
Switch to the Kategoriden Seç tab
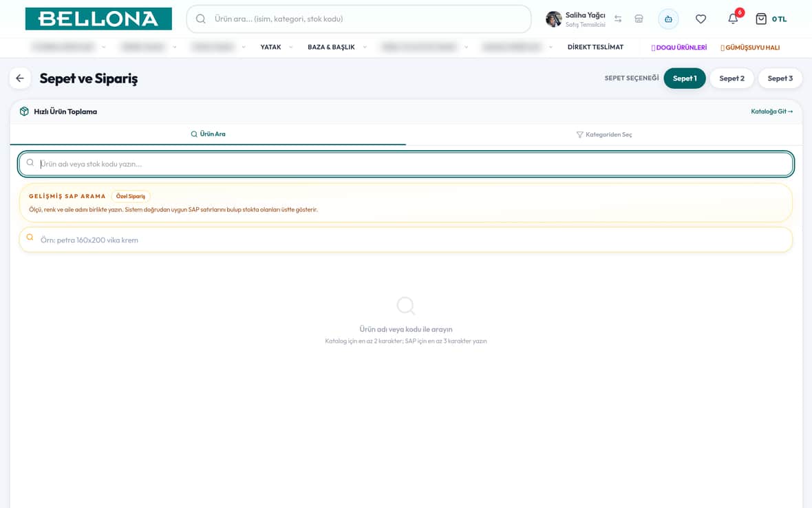click(x=603, y=135)
